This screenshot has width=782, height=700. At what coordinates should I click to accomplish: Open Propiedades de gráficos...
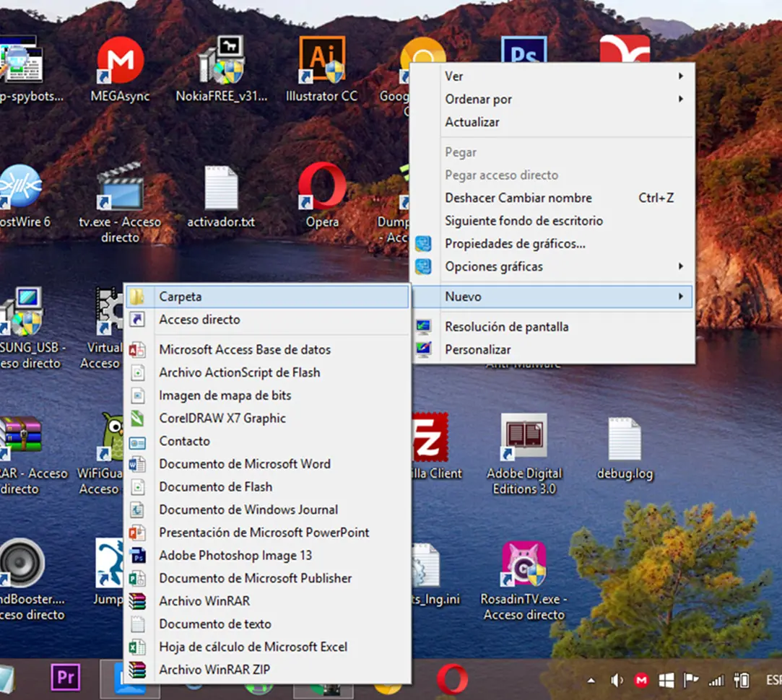[552, 244]
